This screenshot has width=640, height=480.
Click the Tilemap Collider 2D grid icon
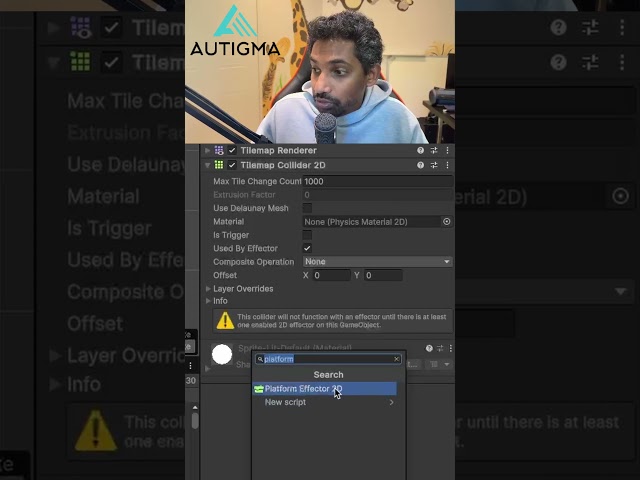(219, 165)
